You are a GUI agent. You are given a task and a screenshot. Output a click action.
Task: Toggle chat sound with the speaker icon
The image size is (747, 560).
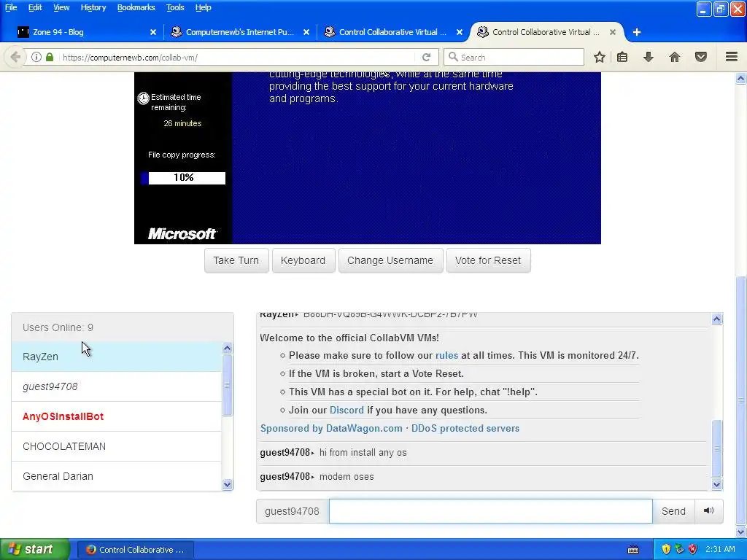[x=708, y=511]
